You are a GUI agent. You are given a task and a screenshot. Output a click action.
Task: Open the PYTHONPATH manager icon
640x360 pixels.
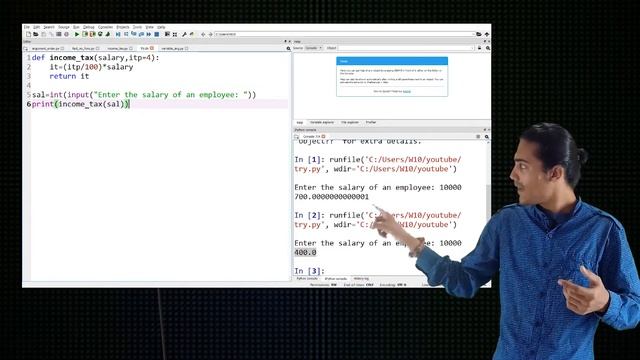point(192,34)
